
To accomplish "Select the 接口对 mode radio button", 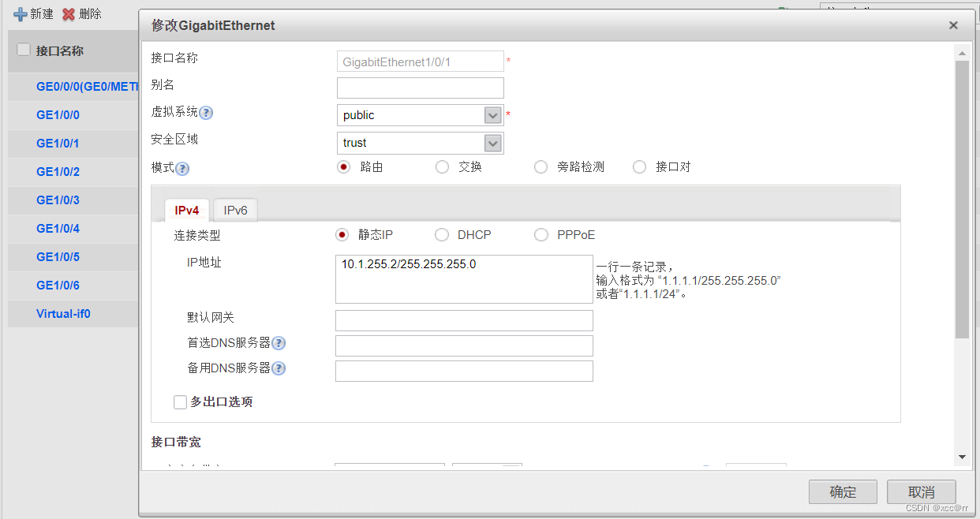I will coord(640,166).
